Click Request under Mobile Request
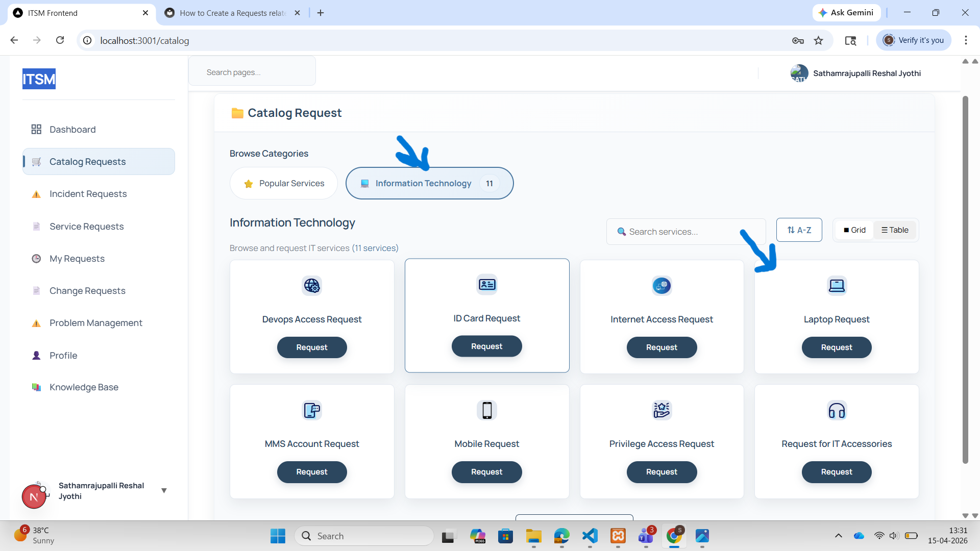Image resolution: width=980 pixels, height=551 pixels. 487,472
